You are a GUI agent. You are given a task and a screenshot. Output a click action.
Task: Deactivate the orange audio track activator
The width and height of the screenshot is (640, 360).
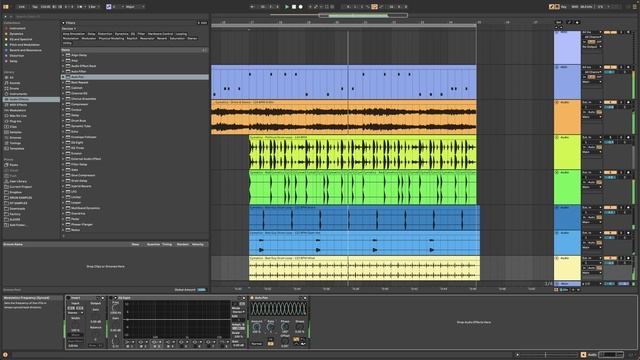click(x=611, y=102)
